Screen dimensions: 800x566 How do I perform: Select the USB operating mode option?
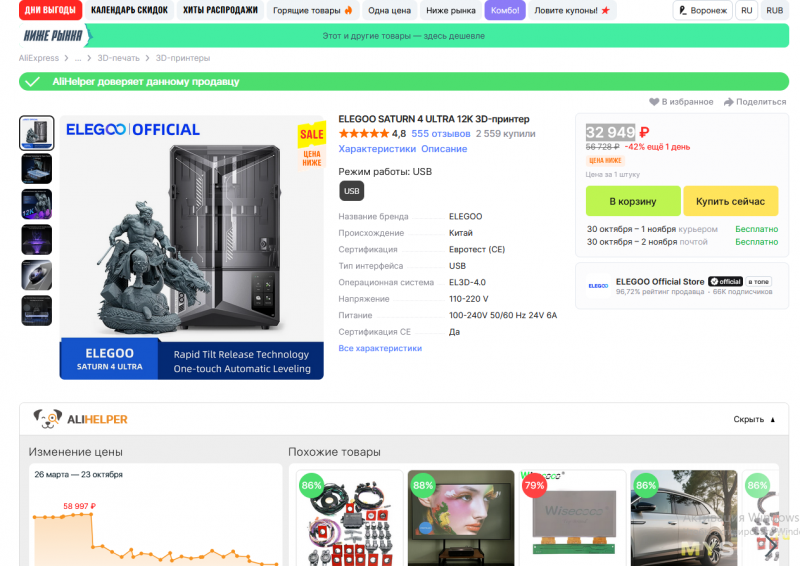pos(351,191)
